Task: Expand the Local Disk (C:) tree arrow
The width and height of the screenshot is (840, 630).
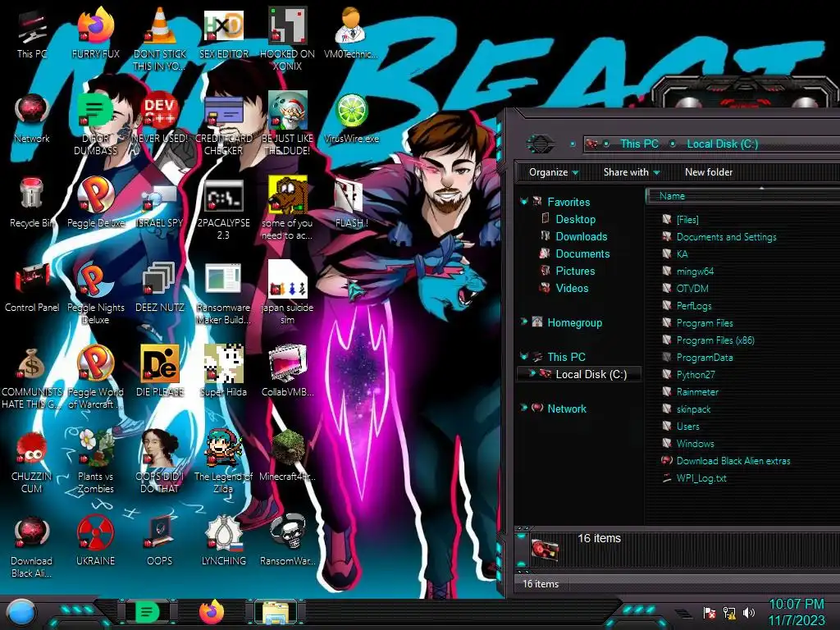Action: coord(532,373)
